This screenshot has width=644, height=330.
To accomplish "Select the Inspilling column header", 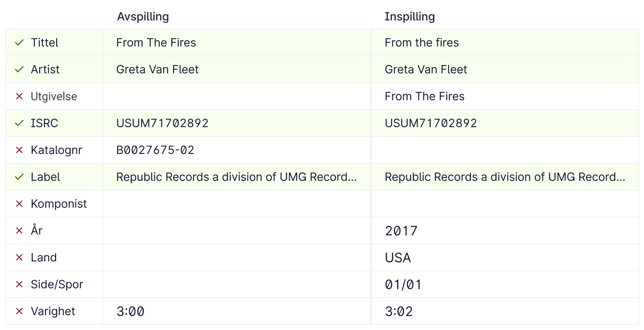I will (410, 17).
